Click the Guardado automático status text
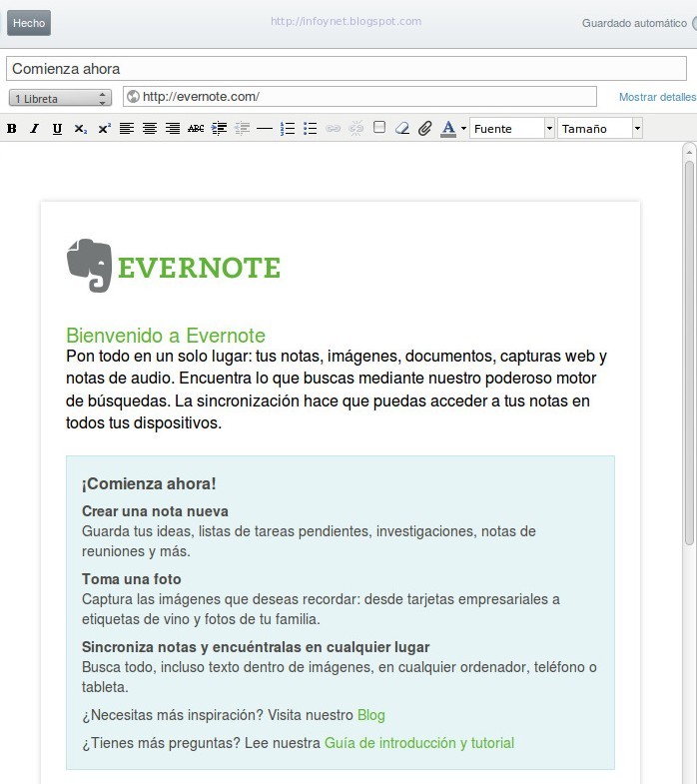Screen dimensions: 697x784 coord(634,23)
